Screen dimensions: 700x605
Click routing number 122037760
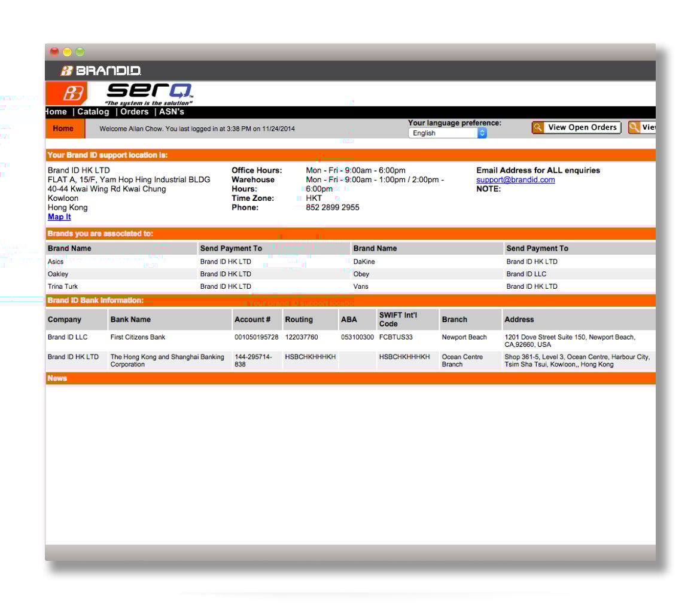click(302, 337)
